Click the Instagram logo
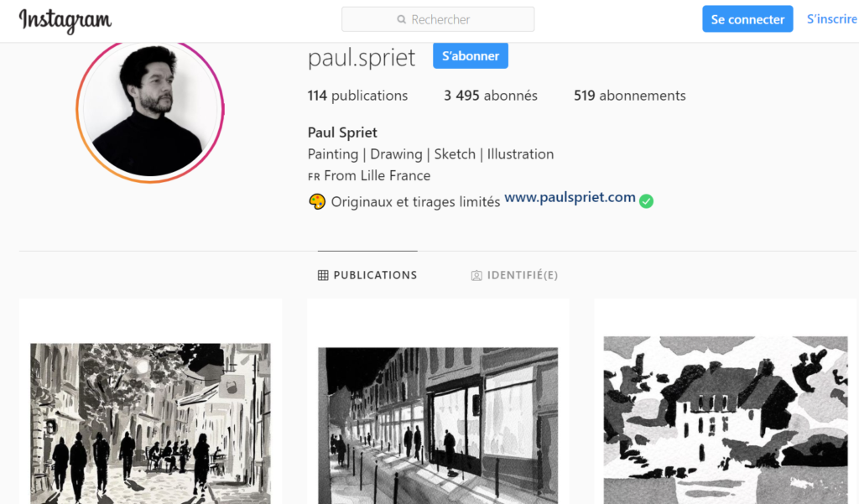Image resolution: width=859 pixels, height=504 pixels. coord(65,20)
